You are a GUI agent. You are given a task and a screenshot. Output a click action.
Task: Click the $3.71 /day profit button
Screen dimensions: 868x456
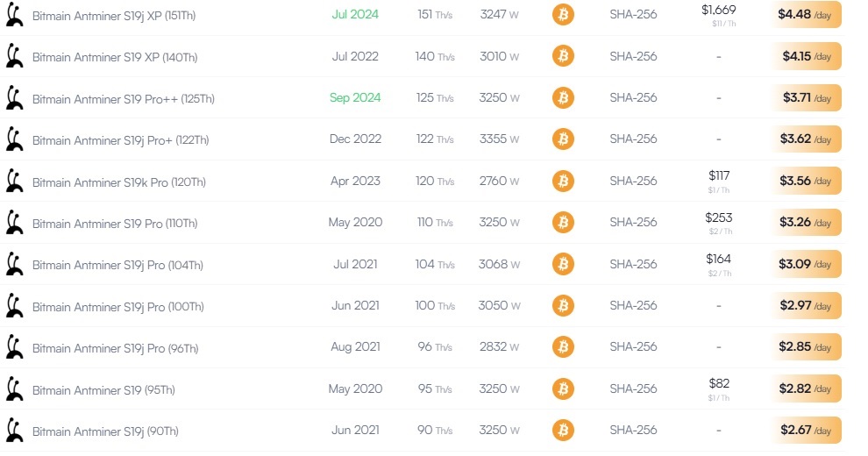[x=806, y=98]
